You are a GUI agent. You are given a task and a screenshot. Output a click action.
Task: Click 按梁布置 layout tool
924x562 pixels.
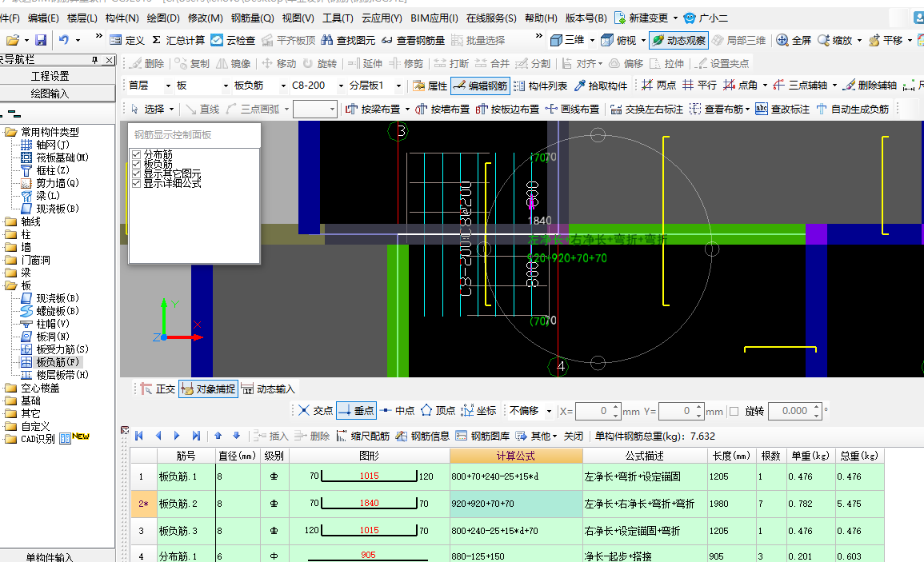(373, 109)
